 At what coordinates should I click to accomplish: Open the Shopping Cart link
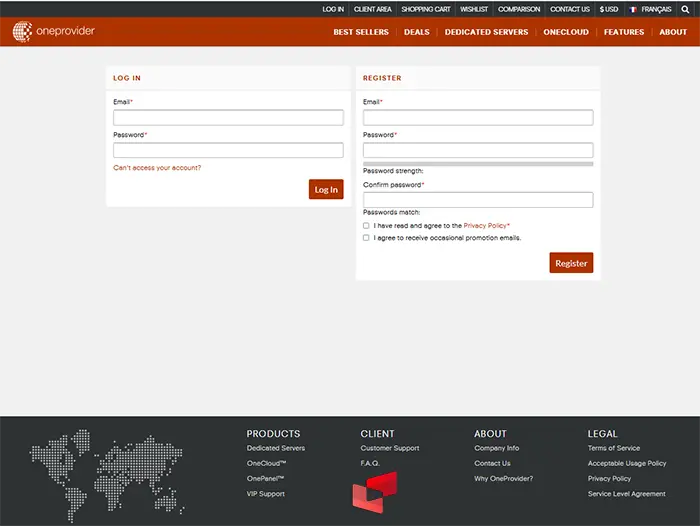[425, 9]
